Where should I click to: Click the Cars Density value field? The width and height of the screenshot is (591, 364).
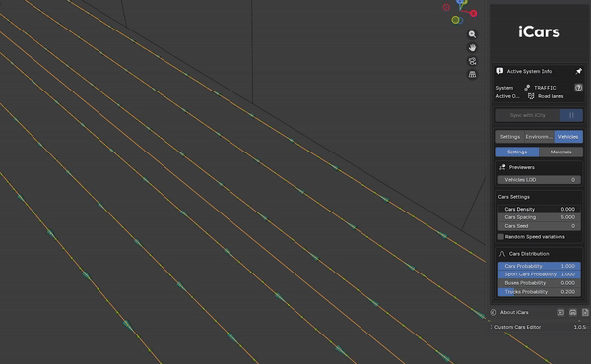coord(540,209)
